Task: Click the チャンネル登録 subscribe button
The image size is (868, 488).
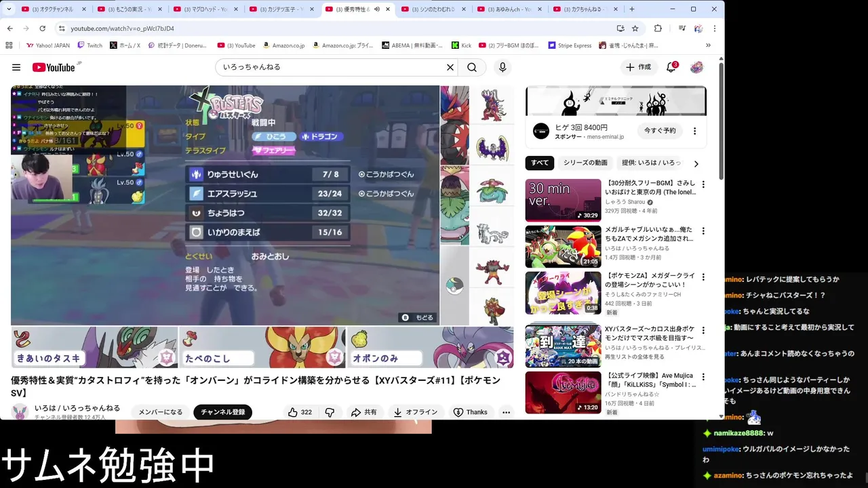Action: (222, 412)
